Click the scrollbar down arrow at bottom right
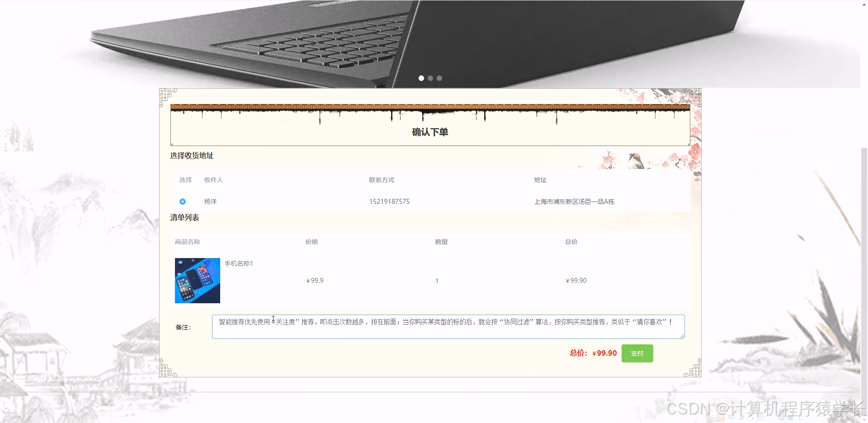Screen dimensions: 868x423 click(x=865, y=419)
